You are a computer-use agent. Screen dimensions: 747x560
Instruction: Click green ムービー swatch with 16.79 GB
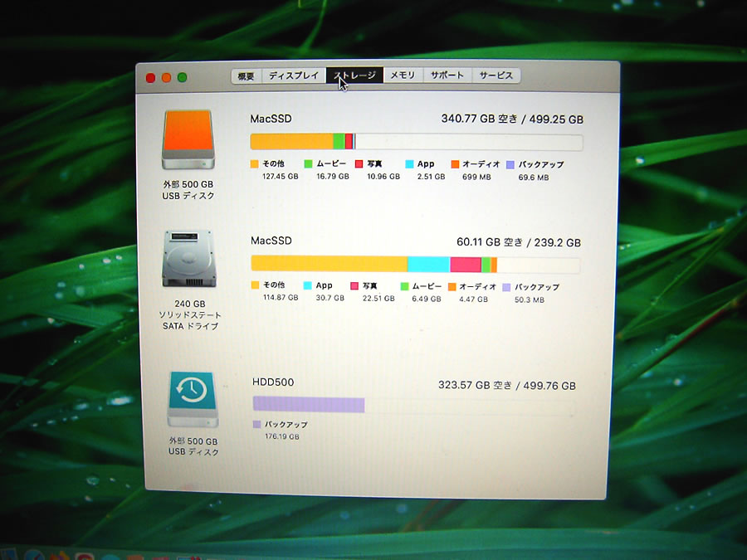pyautogui.click(x=308, y=163)
